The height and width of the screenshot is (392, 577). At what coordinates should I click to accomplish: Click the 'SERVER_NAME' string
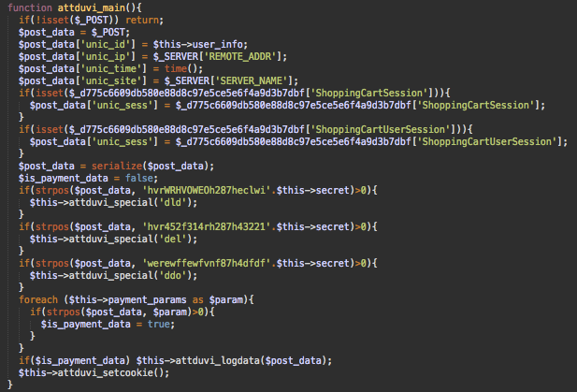click(252, 80)
